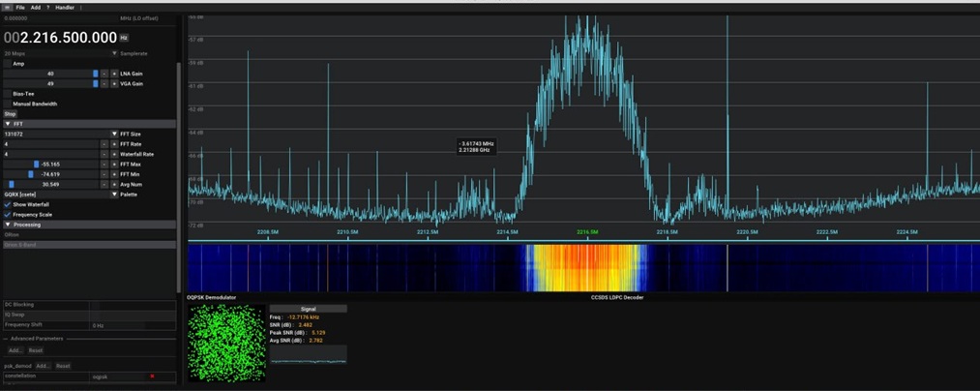Click the minus button for VGA Gain

104,84
